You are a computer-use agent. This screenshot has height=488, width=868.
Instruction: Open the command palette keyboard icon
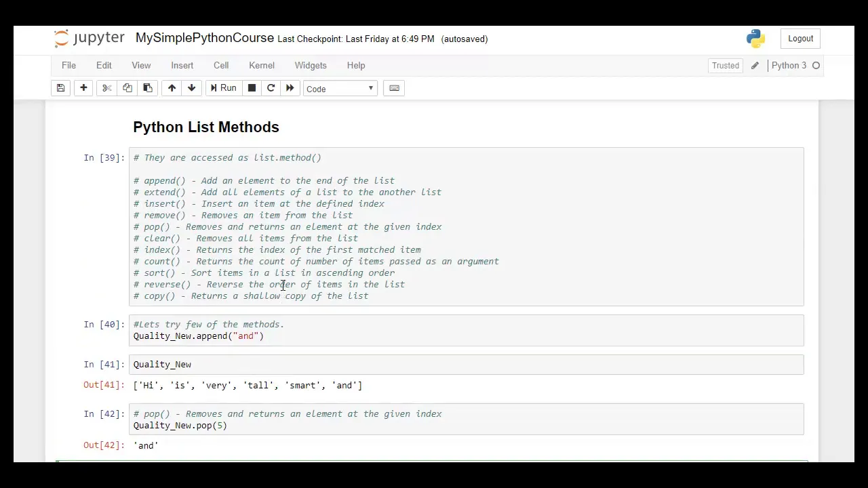tap(394, 88)
